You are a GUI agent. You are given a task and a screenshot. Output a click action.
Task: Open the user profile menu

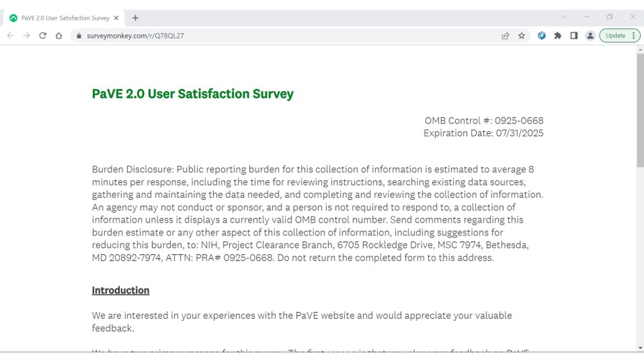tap(590, 36)
